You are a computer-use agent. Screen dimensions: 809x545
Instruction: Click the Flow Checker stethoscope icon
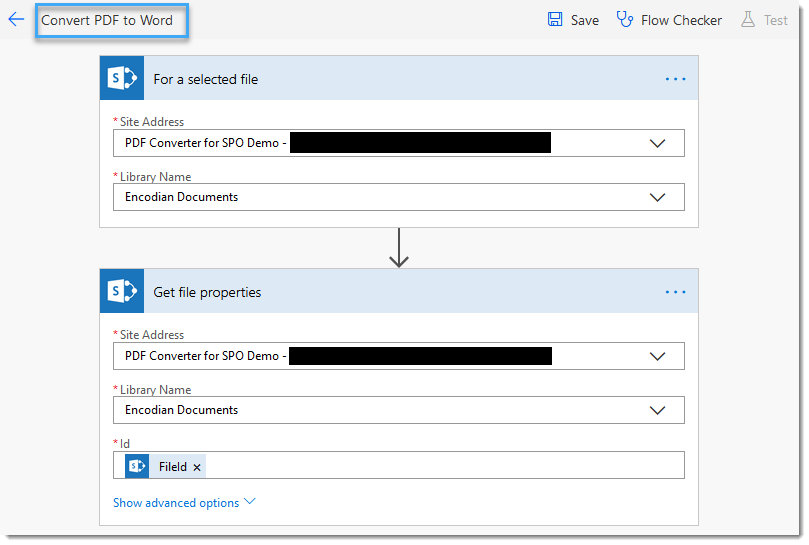click(x=625, y=20)
